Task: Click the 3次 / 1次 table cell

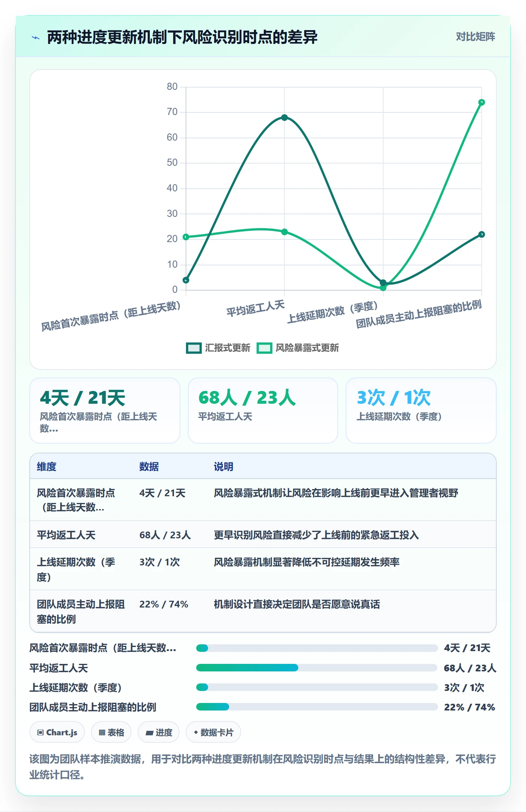Action: coord(160,562)
